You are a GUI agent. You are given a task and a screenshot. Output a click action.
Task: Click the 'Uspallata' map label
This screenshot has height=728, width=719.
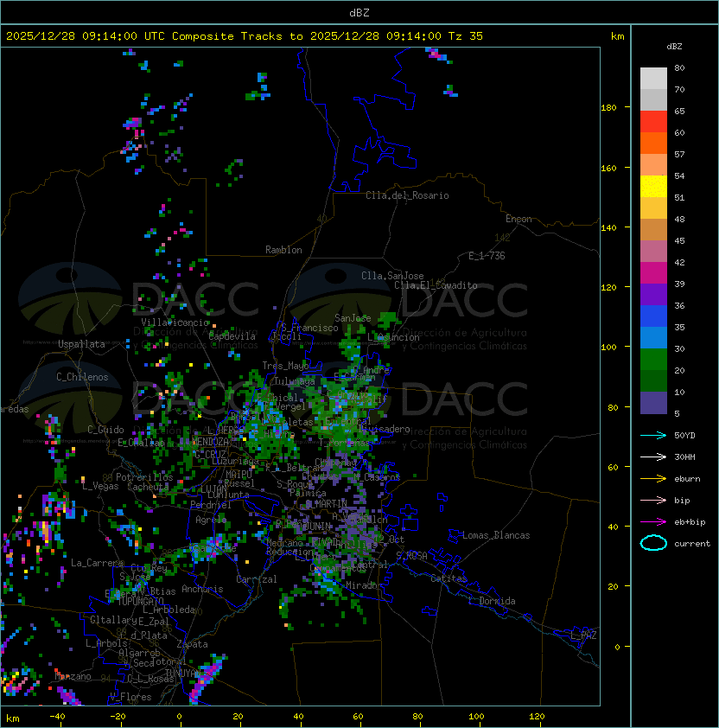[81, 344]
